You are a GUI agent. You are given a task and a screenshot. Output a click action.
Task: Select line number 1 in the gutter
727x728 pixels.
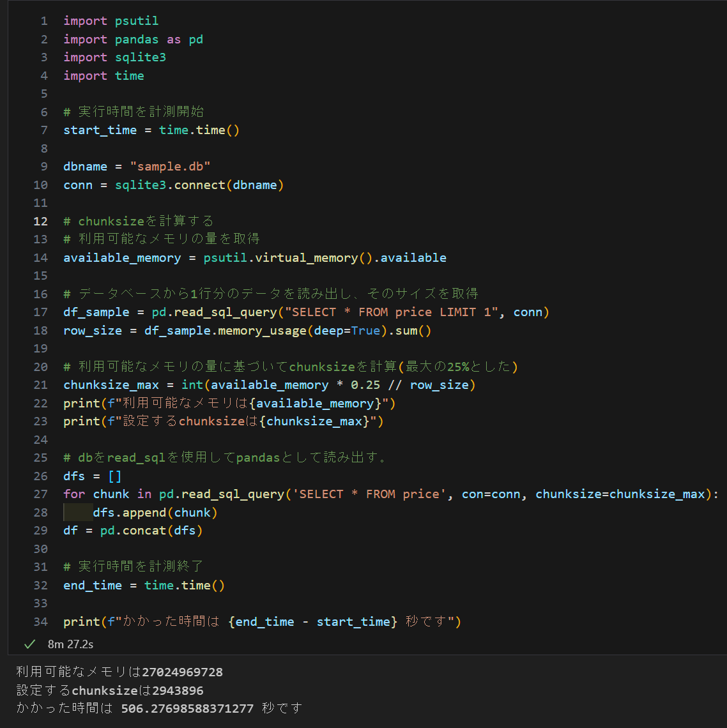(x=43, y=20)
